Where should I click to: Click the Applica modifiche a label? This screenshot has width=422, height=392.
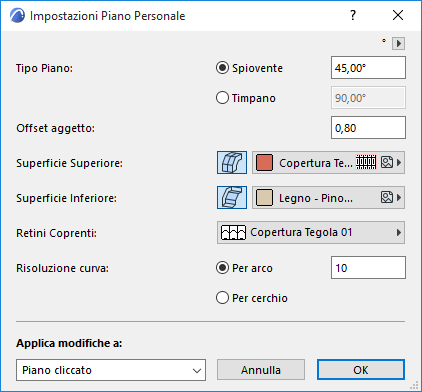point(69,343)
